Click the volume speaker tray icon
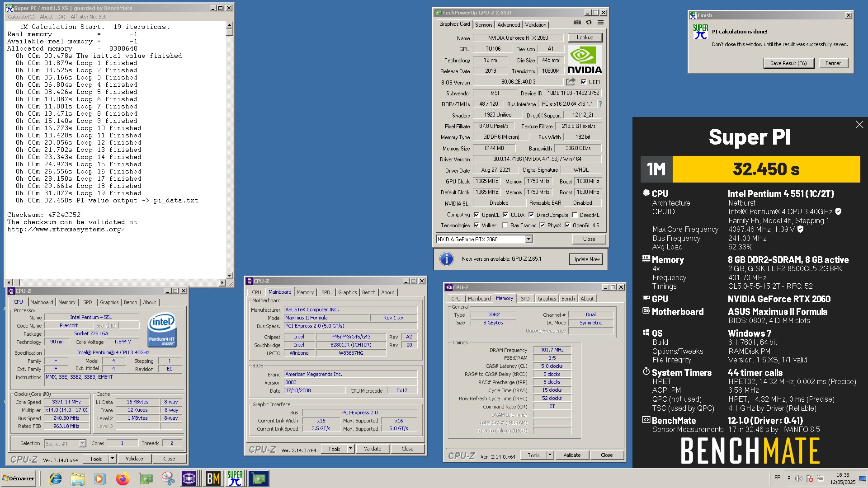Screen dimensions: 868x488 pos(799,479)
